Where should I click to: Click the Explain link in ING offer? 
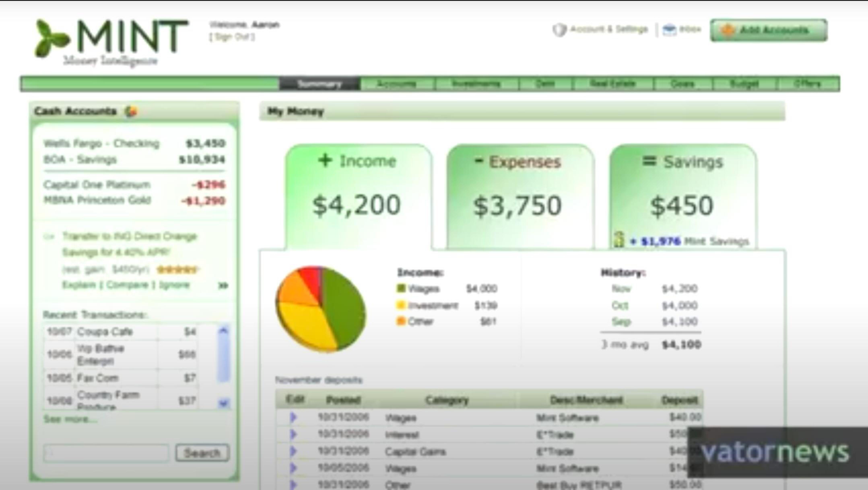79,285
